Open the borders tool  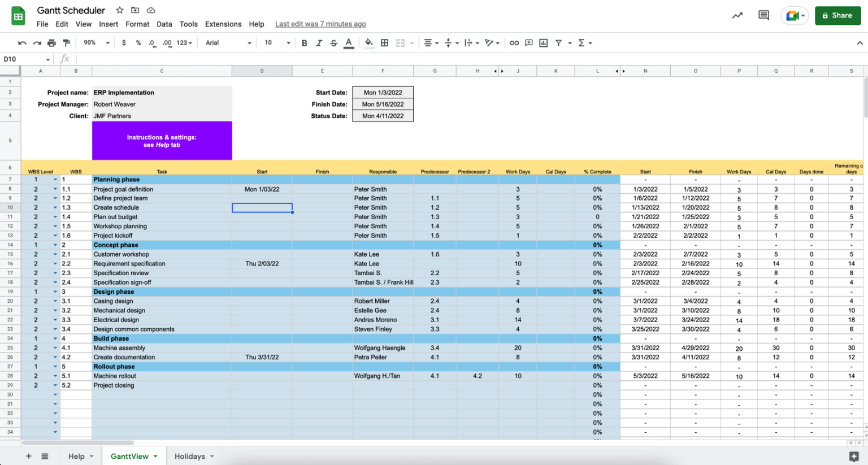384,43
